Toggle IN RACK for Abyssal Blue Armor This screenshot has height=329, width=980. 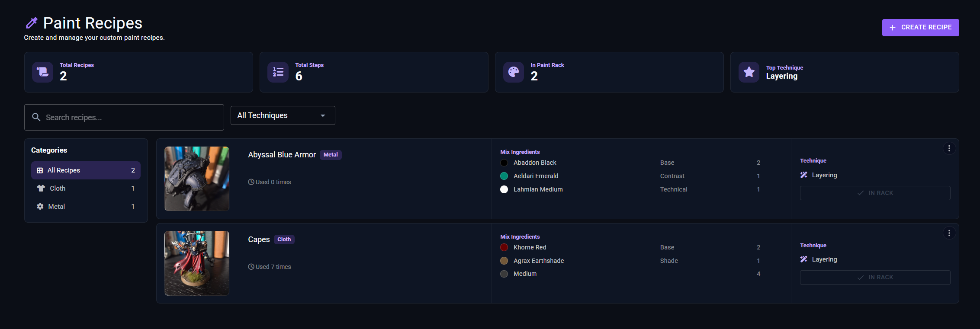pos(875,193)
